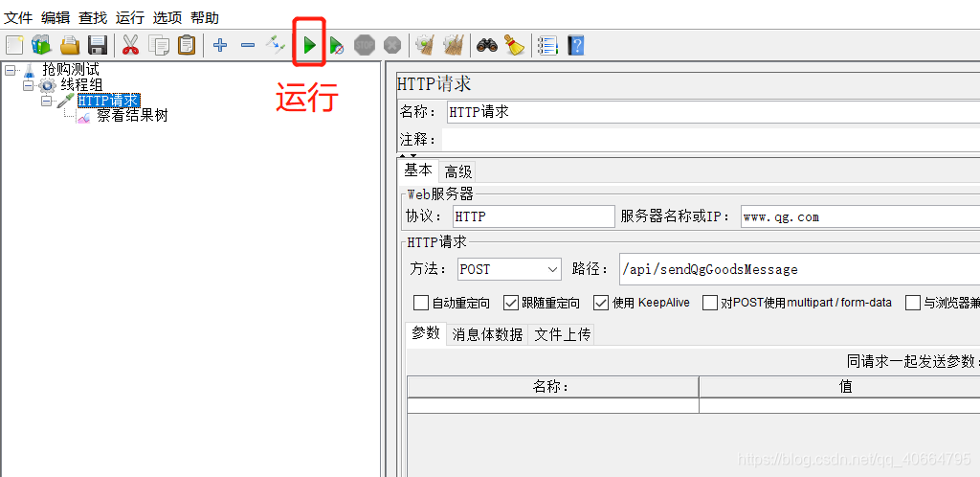Select the 线程组 tree node
Image resolution: width=980 pixels, height=477 pixels.
pos(81,85)
